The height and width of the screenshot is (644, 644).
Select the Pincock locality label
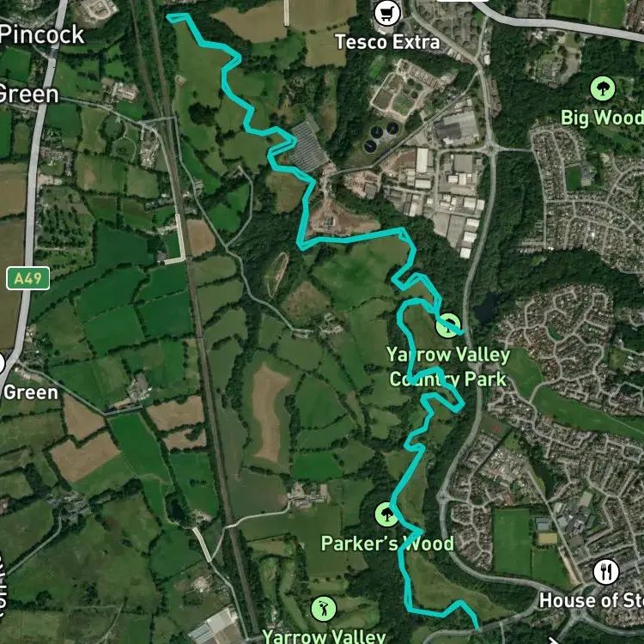click(x=42, y=34)
